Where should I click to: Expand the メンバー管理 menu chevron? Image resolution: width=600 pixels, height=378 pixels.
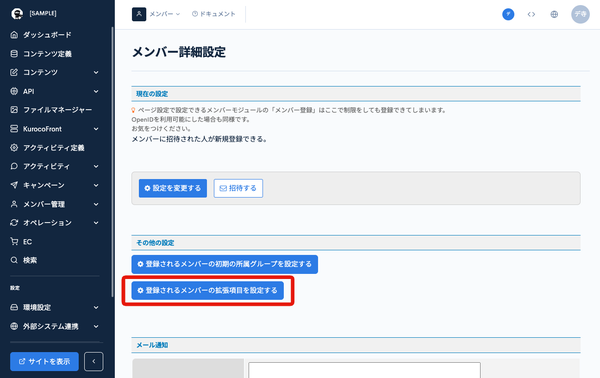96,204
